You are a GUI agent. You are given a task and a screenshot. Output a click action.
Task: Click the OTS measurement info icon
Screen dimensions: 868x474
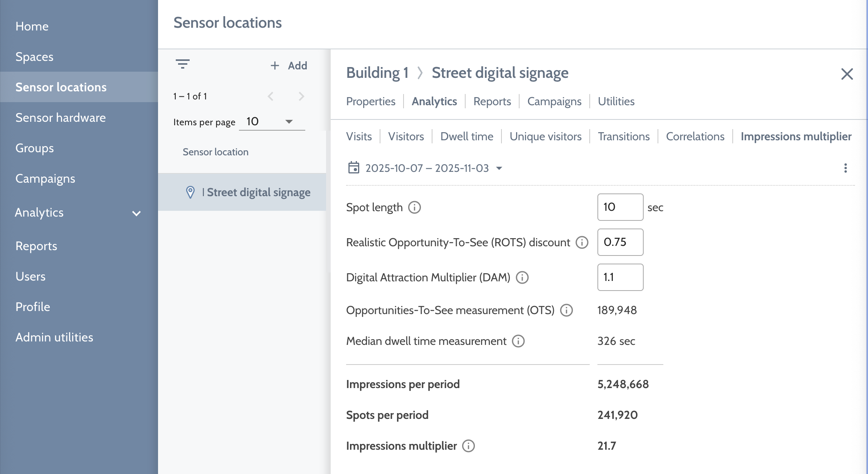click(566, 310)
